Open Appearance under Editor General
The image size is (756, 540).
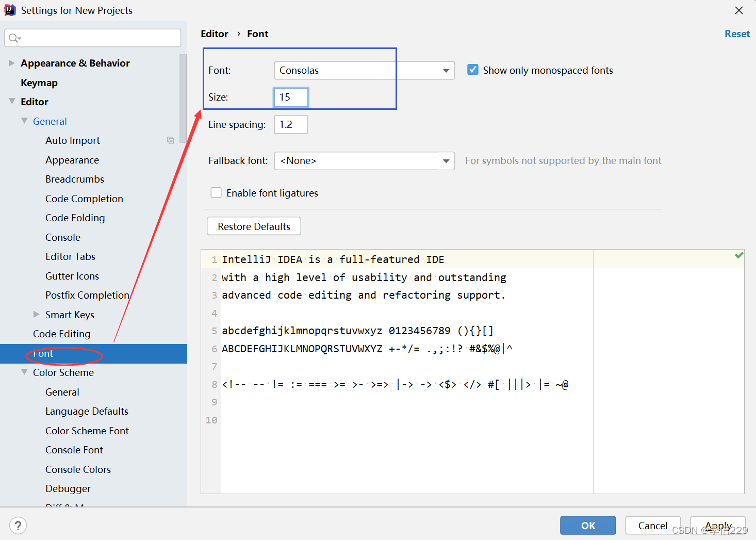(72, 160)
